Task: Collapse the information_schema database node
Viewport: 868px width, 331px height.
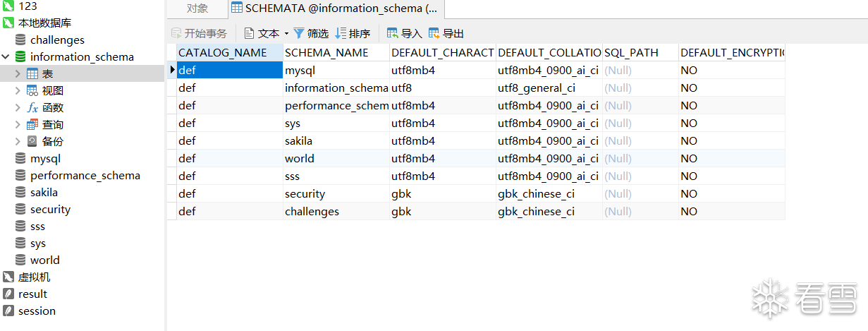Action: click(x=6, y=57)
